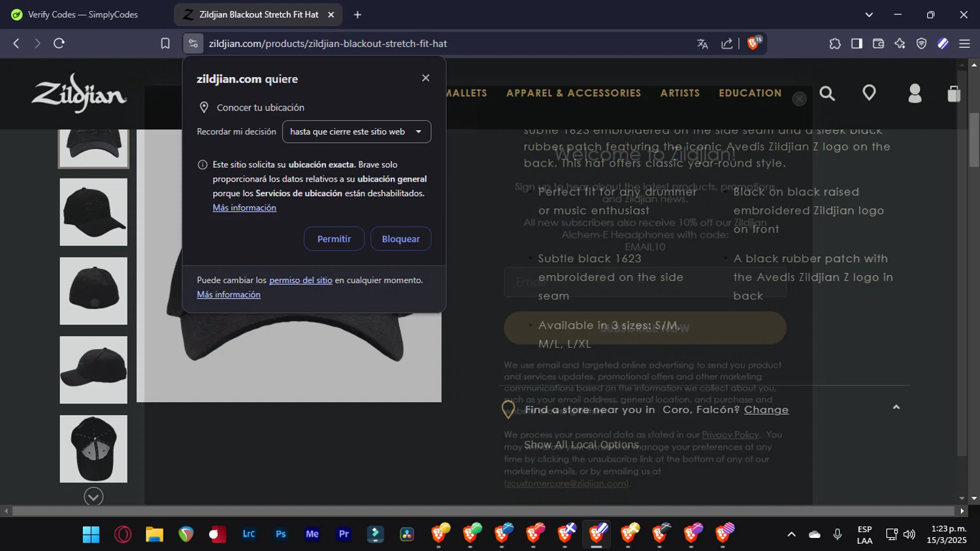This screenshot has width=980, height=551.
Task: Open APPAREL & ACCESSORIES menu
Action: pyautogui.click(x=573, y=93)
